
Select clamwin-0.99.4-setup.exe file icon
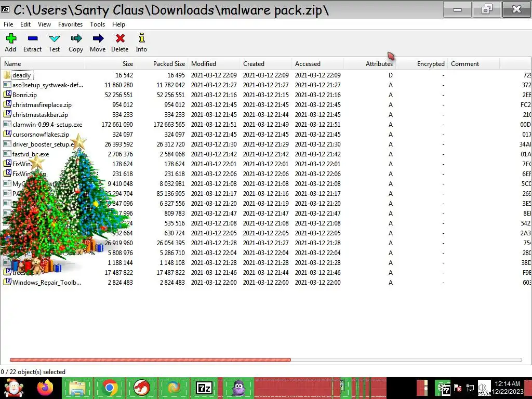tap(7, 124)
